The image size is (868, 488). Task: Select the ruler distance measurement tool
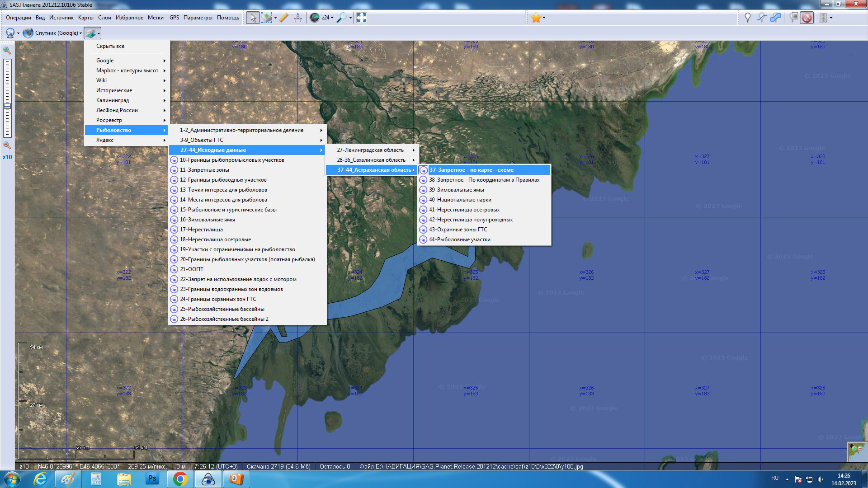click(x=283, y=18)
